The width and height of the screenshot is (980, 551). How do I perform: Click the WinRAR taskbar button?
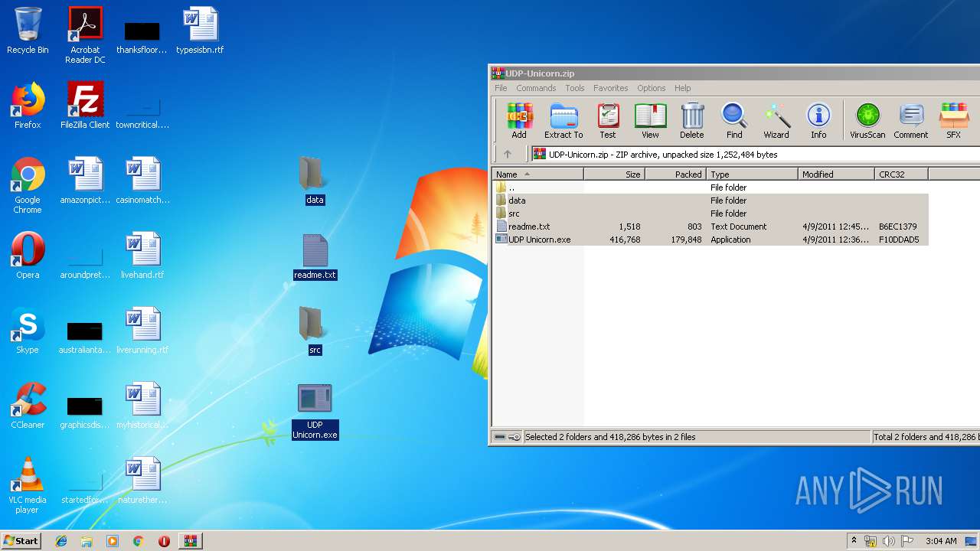click(190, 541)
